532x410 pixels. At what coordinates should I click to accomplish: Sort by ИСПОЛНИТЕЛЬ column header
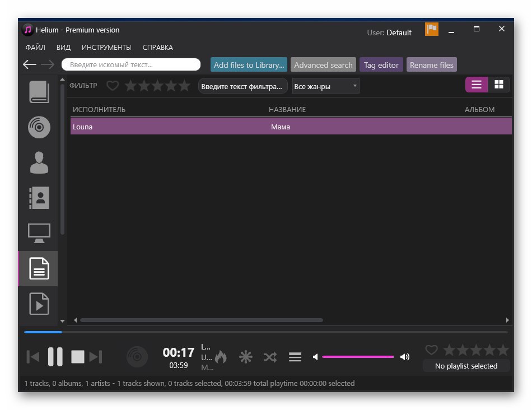[x=99, y=110]
